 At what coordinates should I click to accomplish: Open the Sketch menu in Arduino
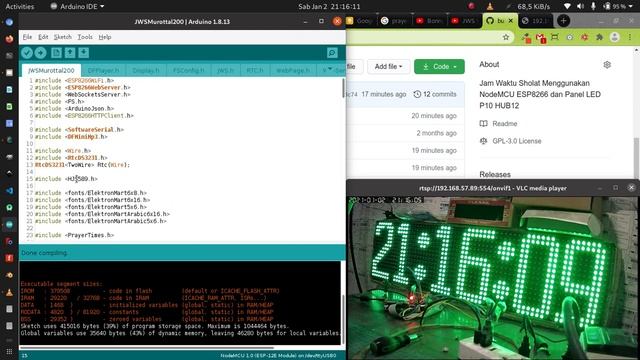(x=62, y=37)
